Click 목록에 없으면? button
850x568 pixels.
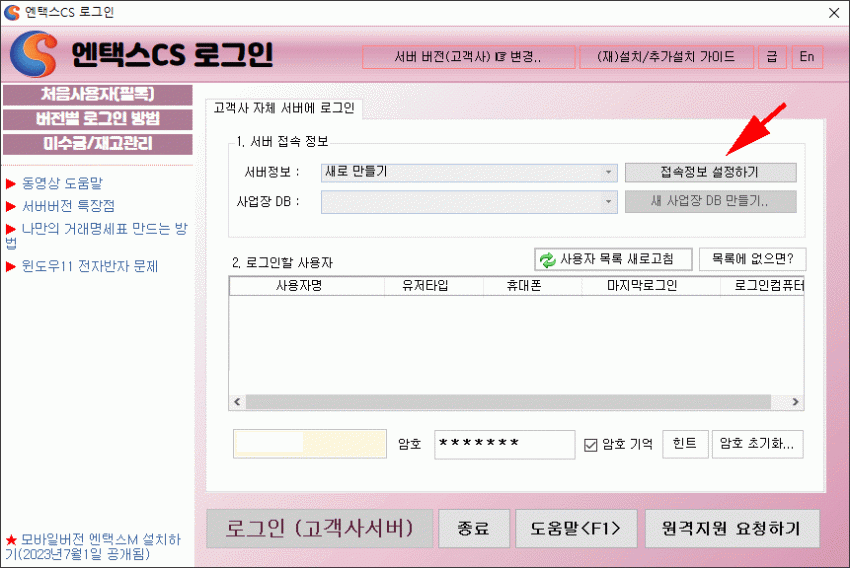752,260
